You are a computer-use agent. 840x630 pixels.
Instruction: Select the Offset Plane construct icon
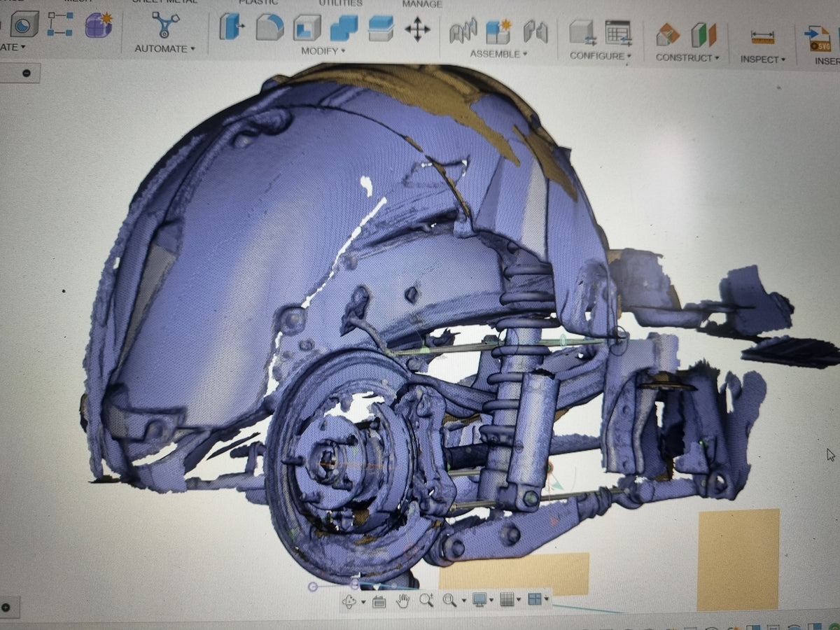click(x=668, y=34)
